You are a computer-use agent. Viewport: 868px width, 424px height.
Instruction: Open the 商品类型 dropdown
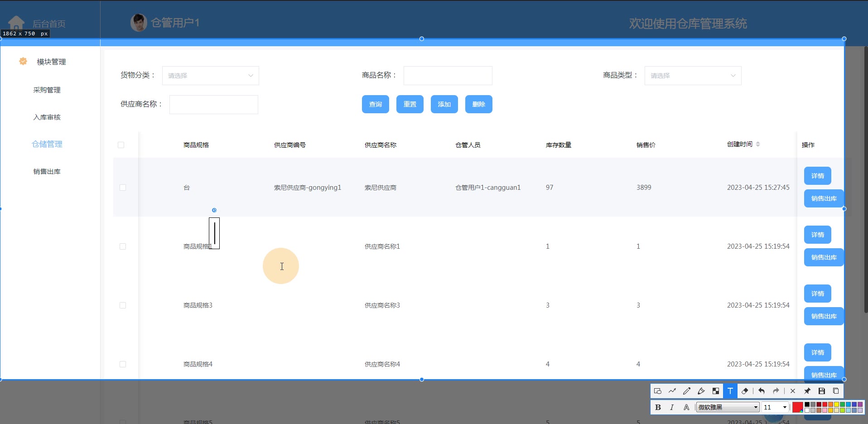click(693, 76)
